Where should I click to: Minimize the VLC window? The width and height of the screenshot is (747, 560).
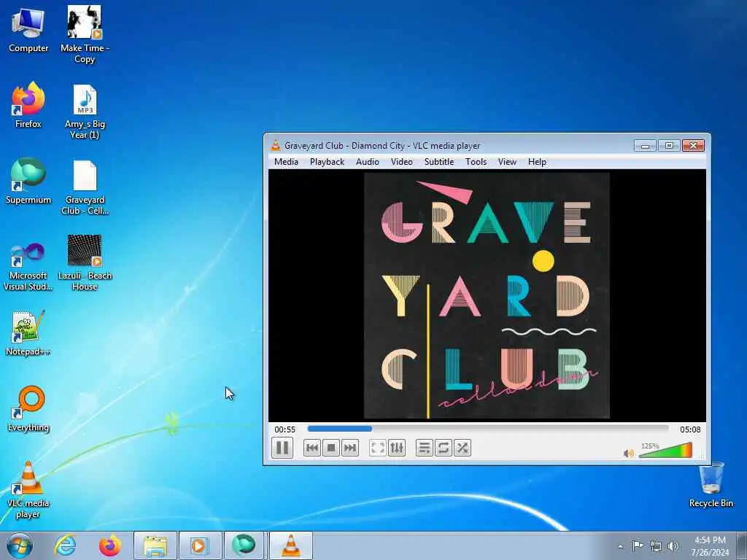coord(645,146)
